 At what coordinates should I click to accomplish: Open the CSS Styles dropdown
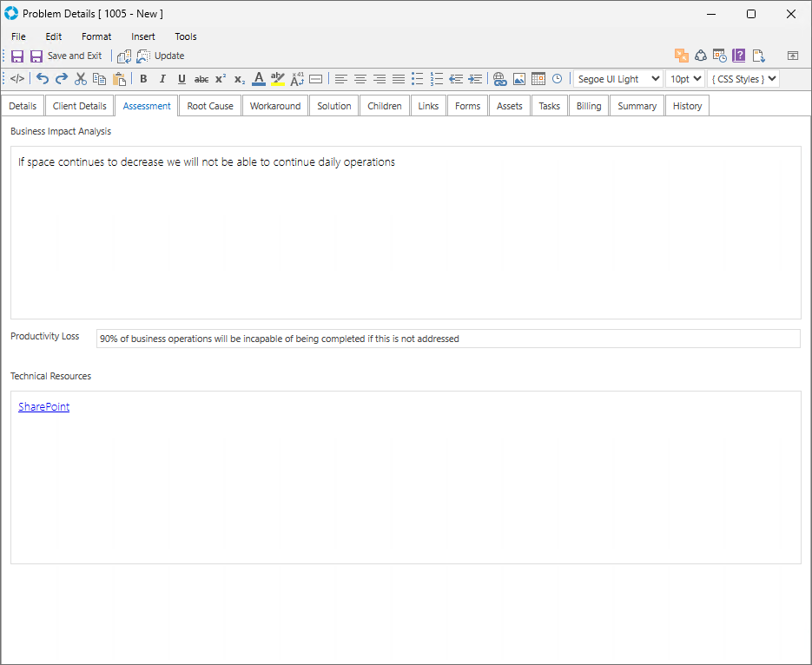pos(743,79)
